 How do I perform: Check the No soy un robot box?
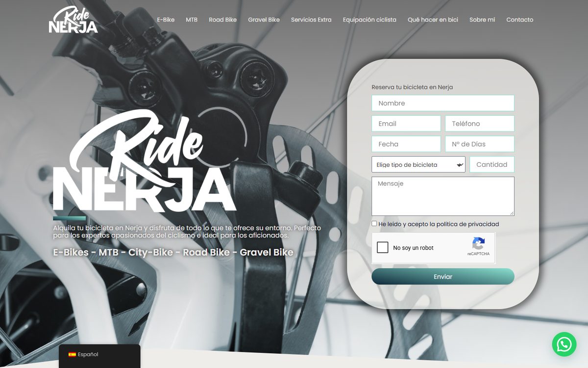click(383, 247)
